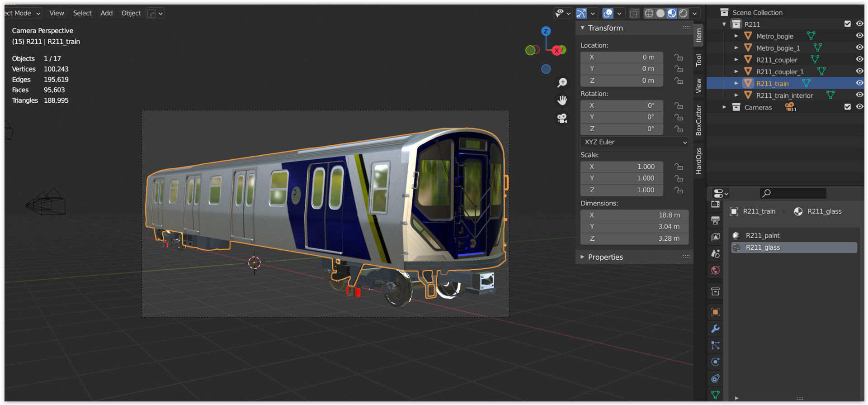Toggle lock for Location X
The width and height of the screenshot is (868, 405).
pyautogui.click(x=679, y=57)
